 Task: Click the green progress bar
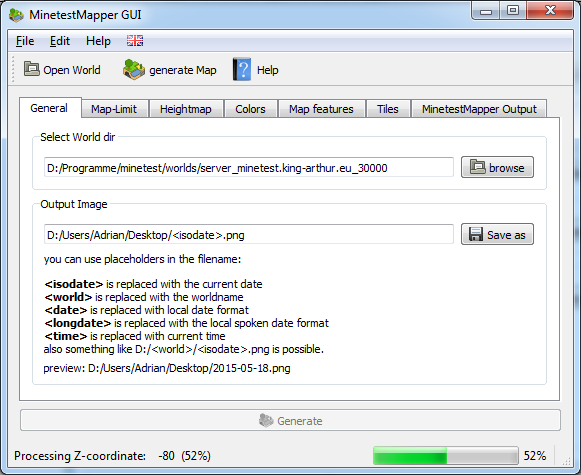(x=446, y=455)
